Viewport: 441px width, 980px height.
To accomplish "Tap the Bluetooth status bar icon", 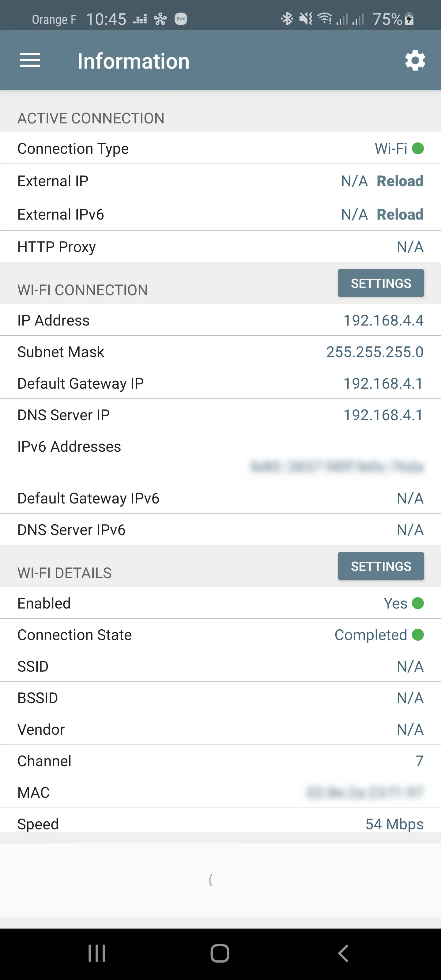I will 287,19.
